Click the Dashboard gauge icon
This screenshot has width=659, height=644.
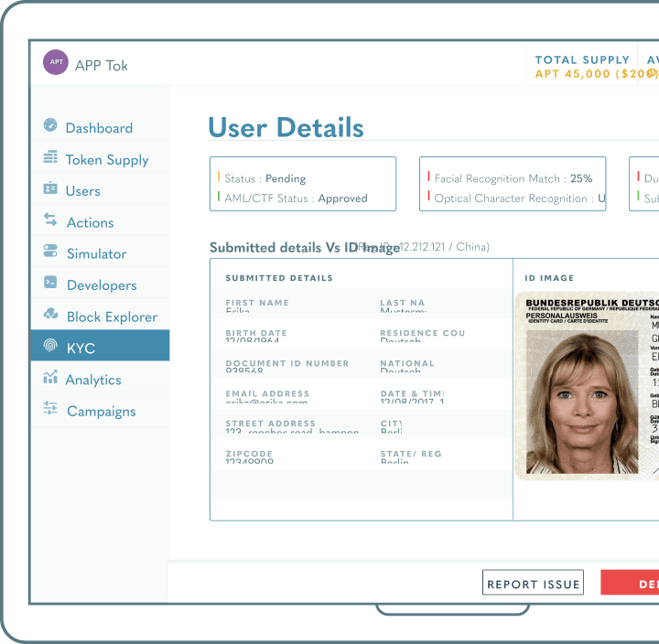[50, 126]
